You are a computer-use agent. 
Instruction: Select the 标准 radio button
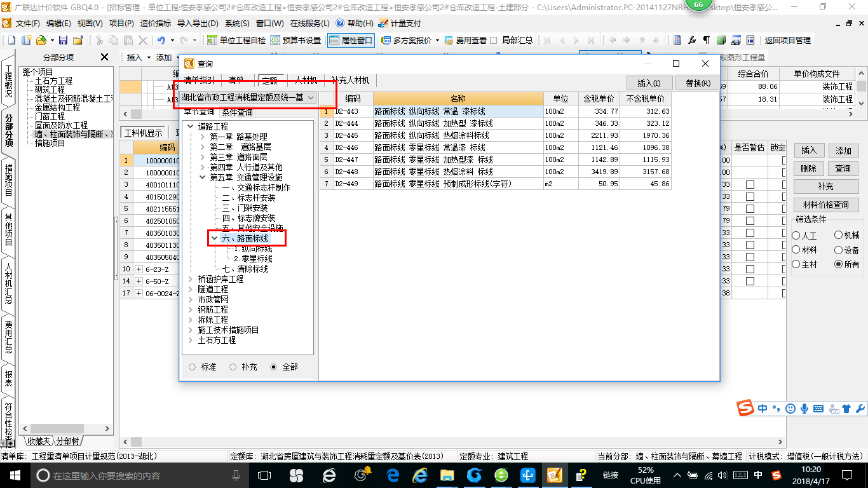pyautogui.click(x=193, y=367)
